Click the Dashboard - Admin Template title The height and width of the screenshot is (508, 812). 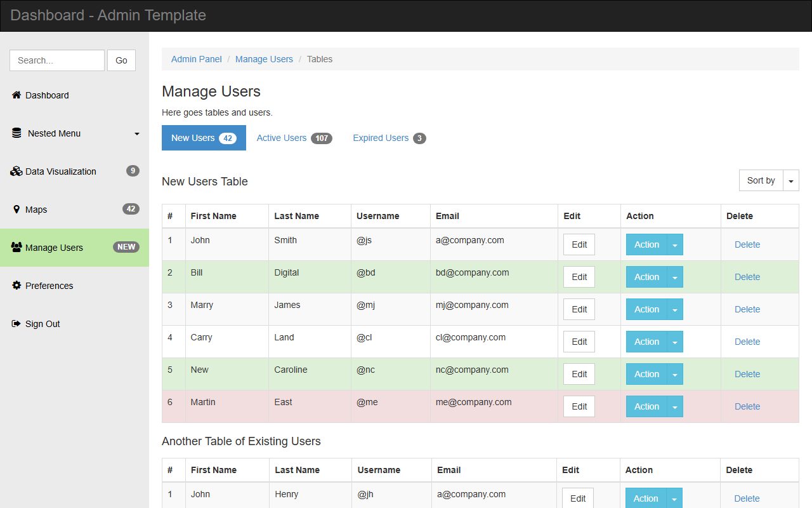tap(108, 15)
